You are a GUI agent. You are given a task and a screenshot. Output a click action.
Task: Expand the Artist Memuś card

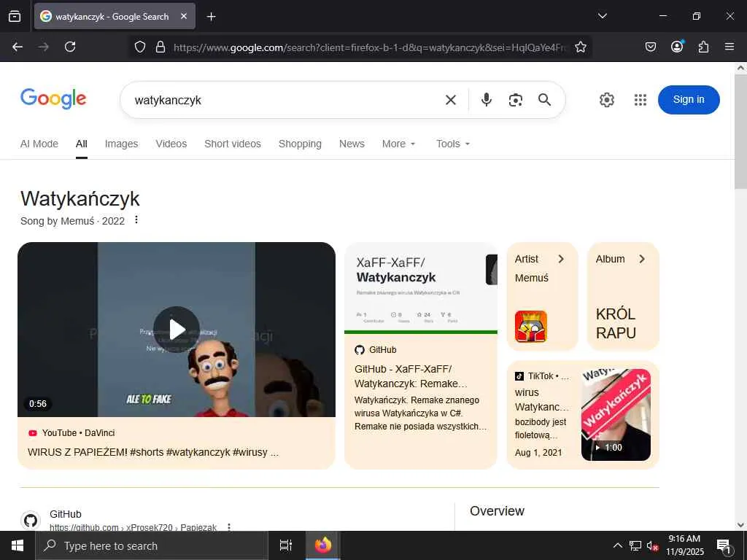click(x=542, y=296)
